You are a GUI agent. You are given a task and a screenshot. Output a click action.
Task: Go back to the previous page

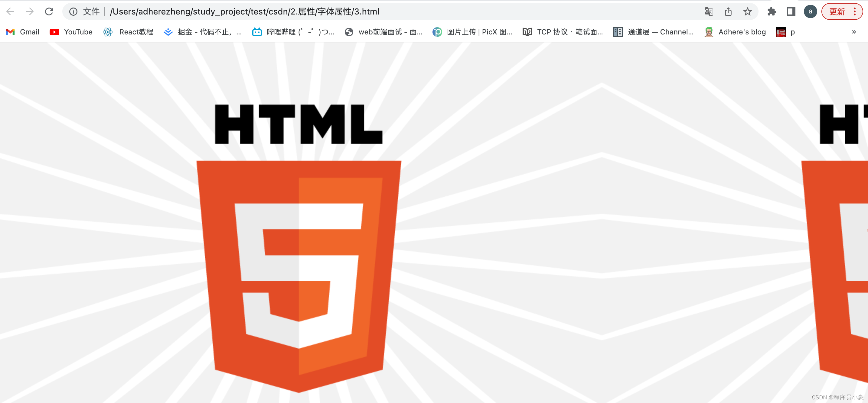coord(11,11)
